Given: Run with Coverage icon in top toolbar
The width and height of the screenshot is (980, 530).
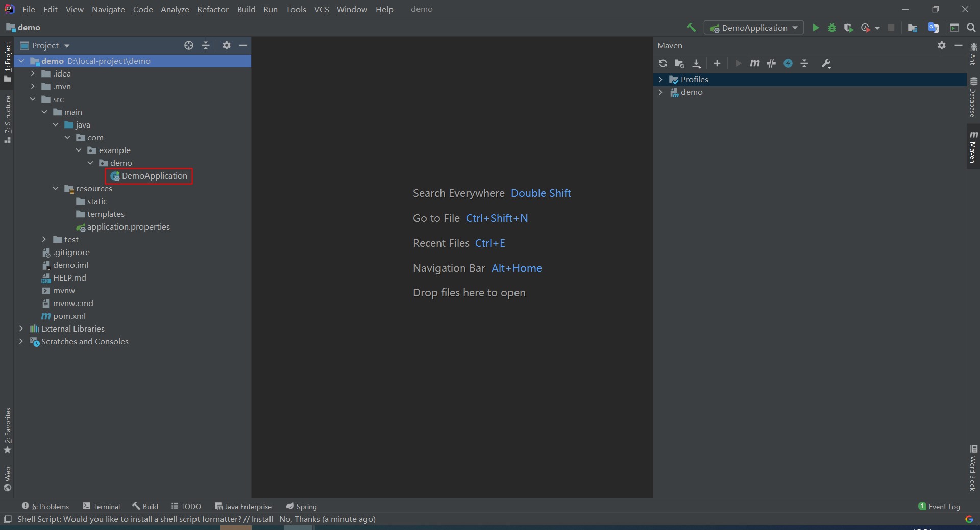Looking at the screenshot, I should tap(848, 28).
